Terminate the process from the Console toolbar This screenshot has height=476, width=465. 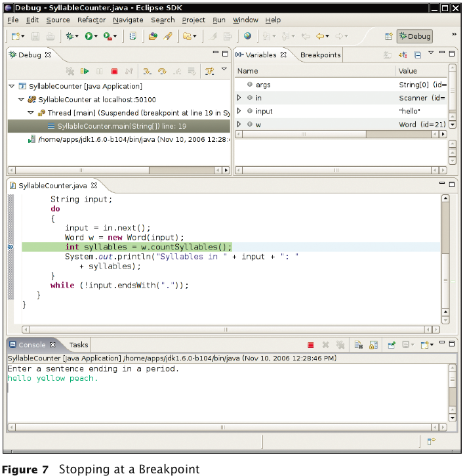point(311,345)
